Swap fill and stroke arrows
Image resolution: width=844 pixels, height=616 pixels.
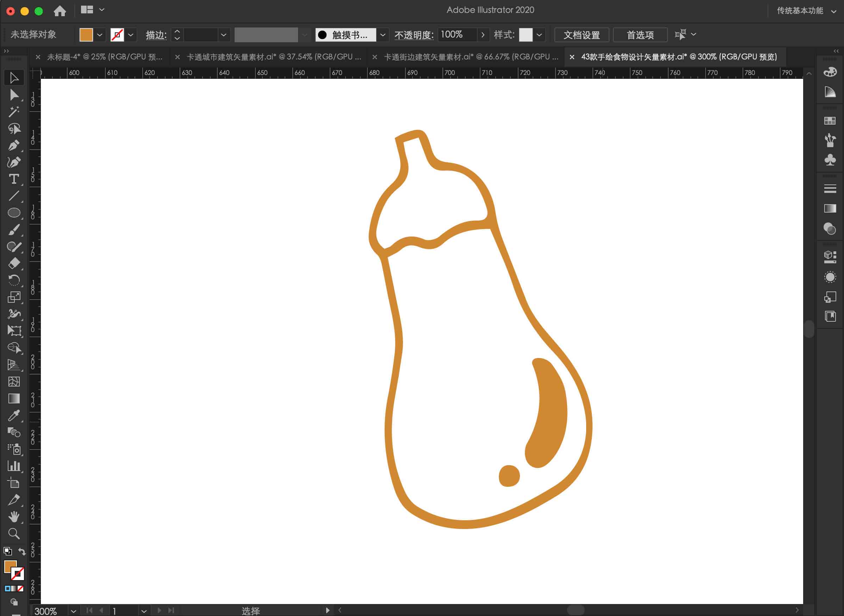(22, 552)
